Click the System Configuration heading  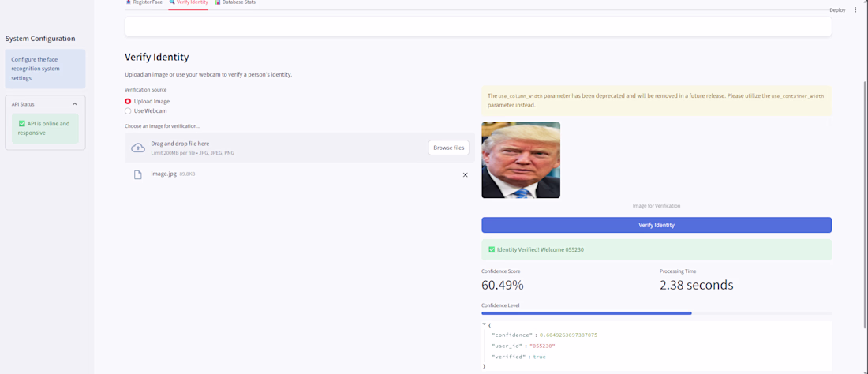(x=40, y=39)
